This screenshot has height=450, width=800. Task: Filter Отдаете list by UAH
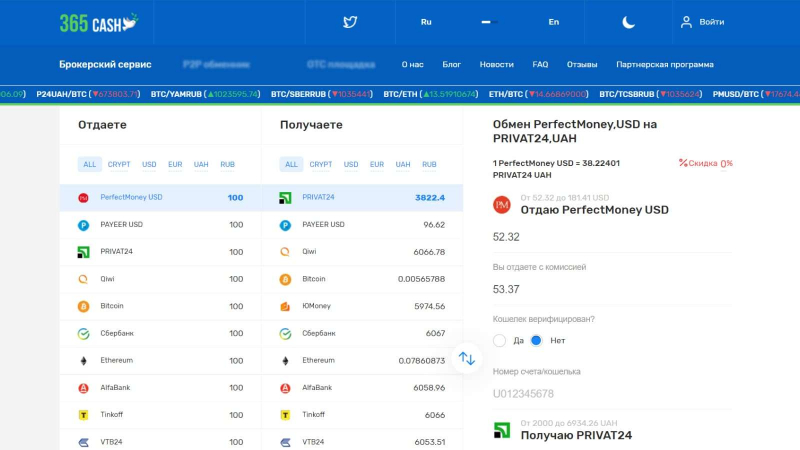201,164
